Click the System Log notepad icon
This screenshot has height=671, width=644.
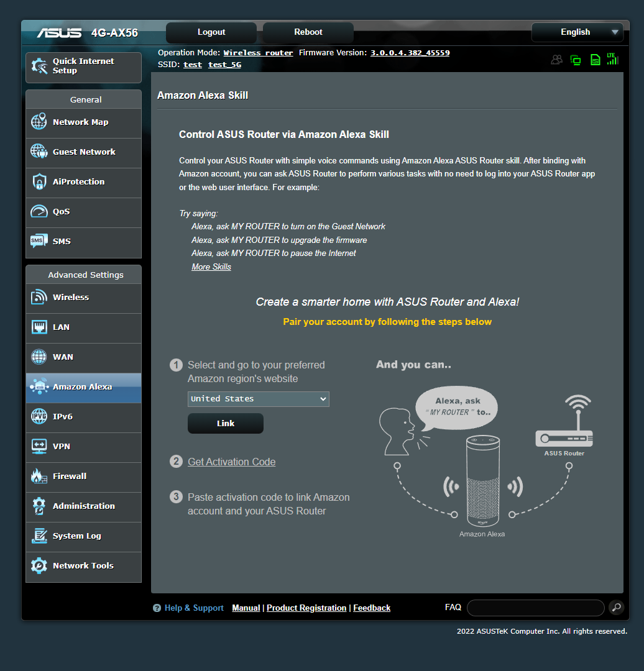(x=39, y=536)
